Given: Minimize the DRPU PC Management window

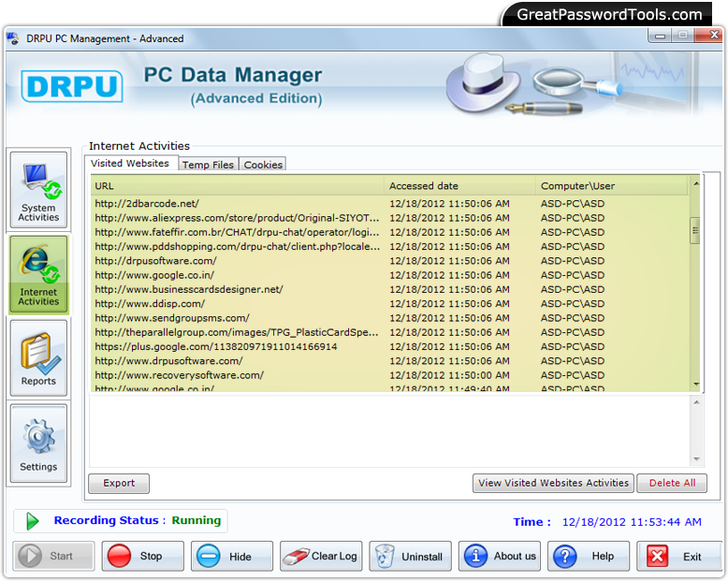Looking at the screenshot, I should click(x=660, y=36).
